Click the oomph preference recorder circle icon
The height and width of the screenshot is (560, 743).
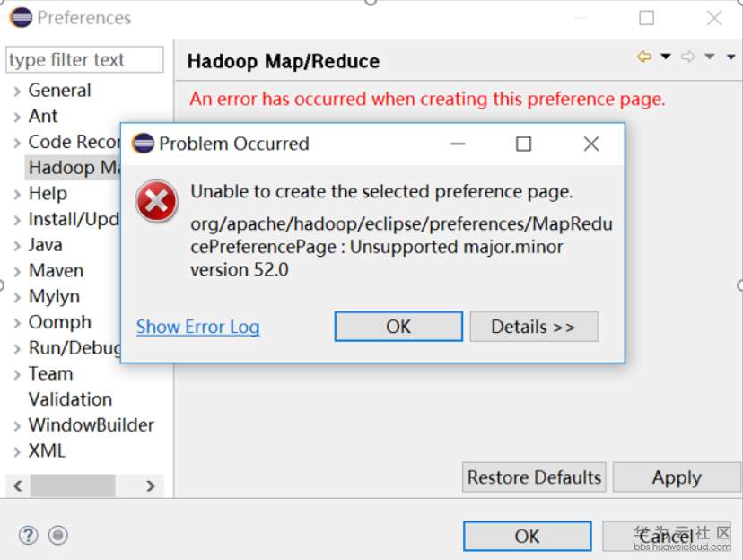tap(58, 536)
